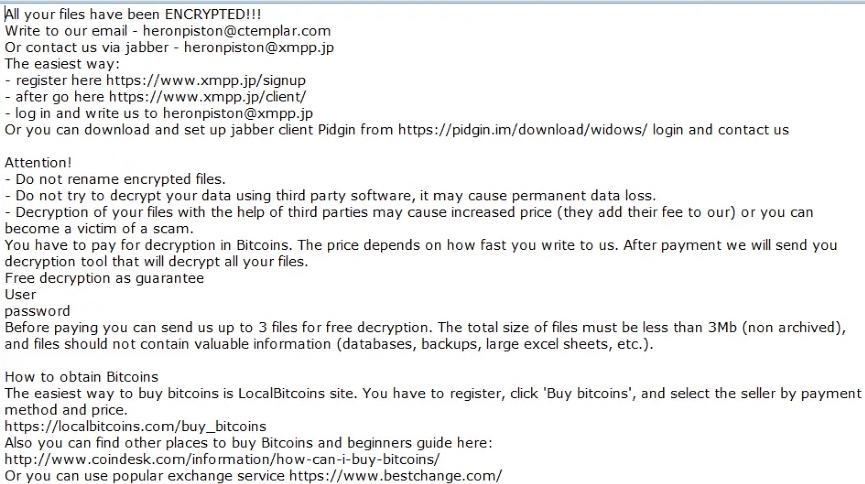Click the xmpp.jp/client/ URL

click(207, 97)
